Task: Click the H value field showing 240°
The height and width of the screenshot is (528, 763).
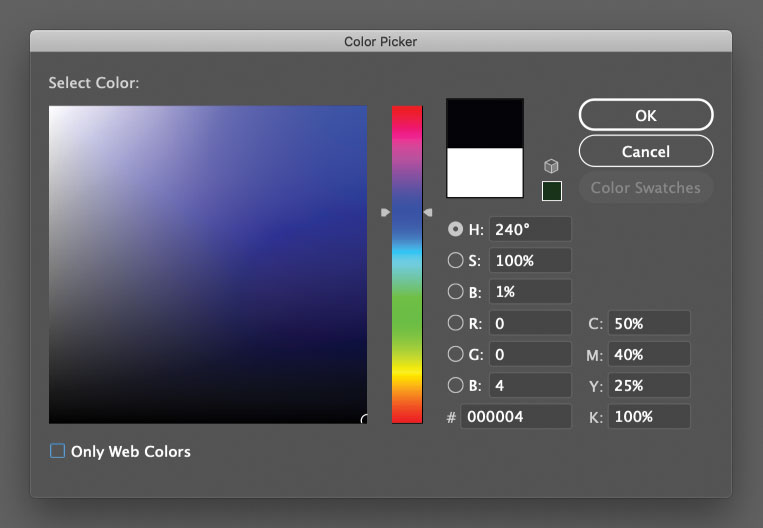Action: point(530,229)
